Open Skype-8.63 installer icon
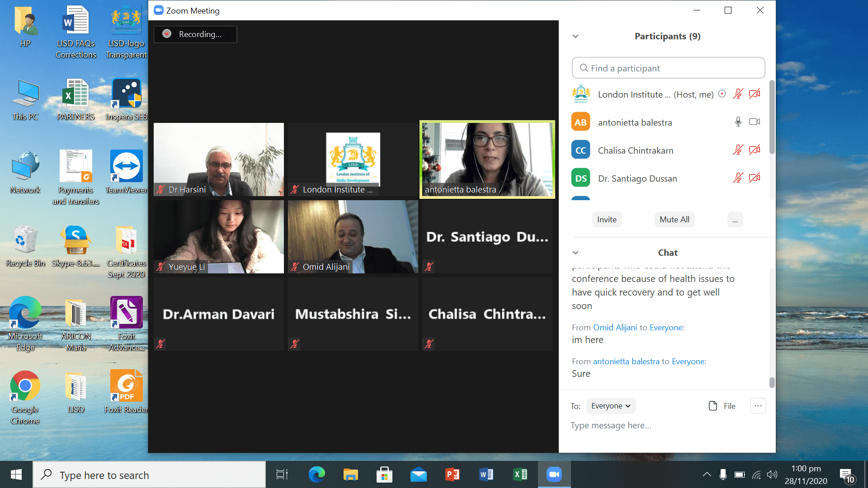 [x=75, y=246]
